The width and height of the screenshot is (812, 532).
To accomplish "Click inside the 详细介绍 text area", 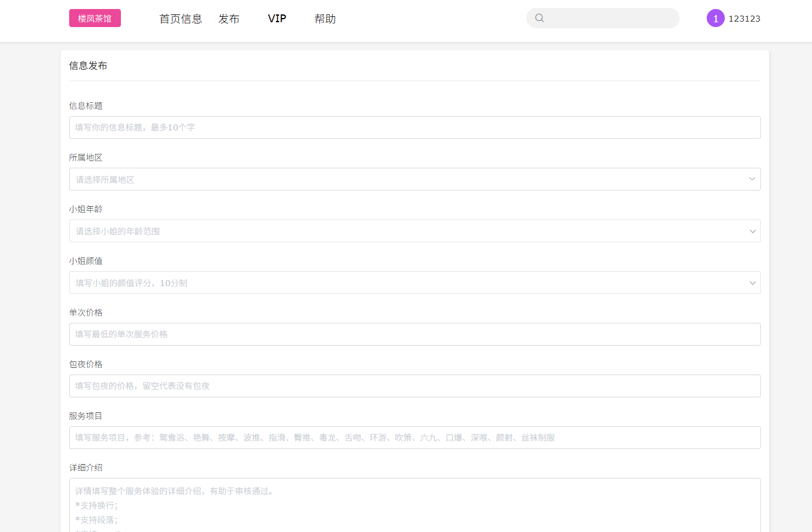I will coord(414,505).
